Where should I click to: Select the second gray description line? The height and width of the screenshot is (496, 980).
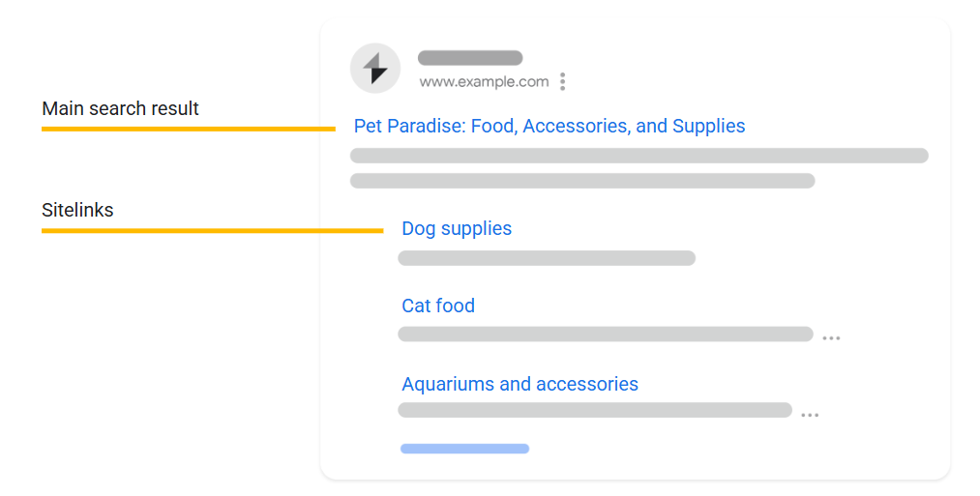582,181
